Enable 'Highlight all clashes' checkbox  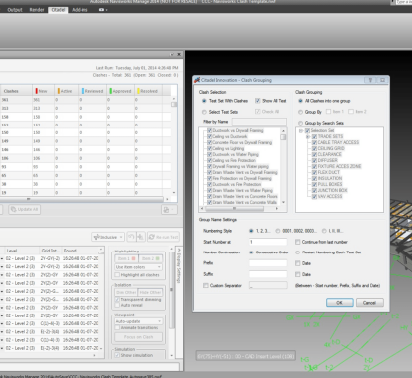[x=117, y=275]
